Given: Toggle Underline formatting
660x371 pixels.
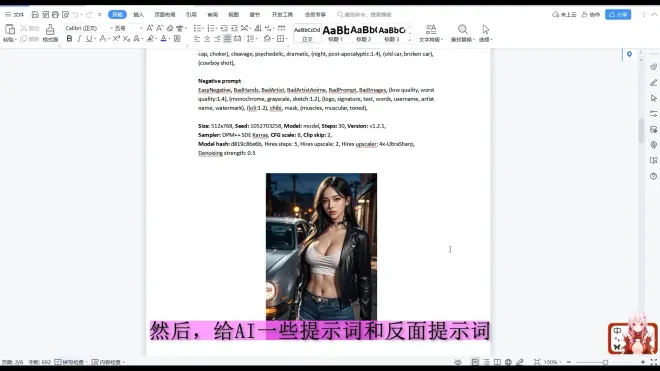Looking at the screenshot, I should [x=89, y=39].
